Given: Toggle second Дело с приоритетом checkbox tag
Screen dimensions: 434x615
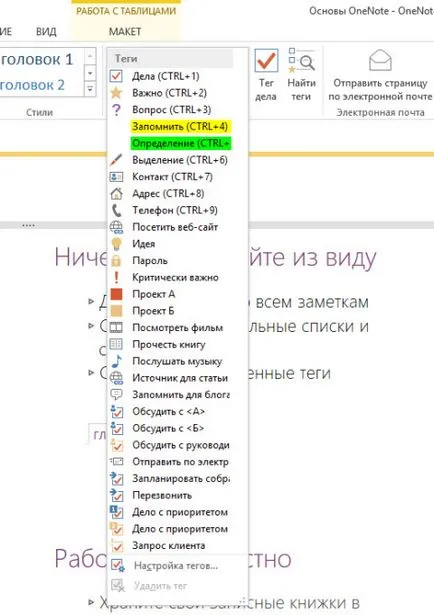Looking at the screenshot, I should click(117, 529).
